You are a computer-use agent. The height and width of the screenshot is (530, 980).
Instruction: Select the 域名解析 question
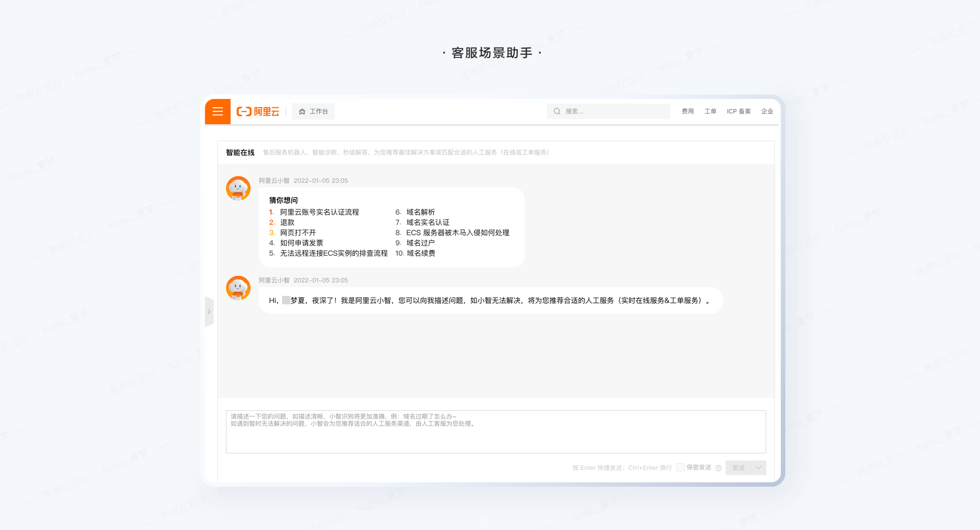(421, 212)
